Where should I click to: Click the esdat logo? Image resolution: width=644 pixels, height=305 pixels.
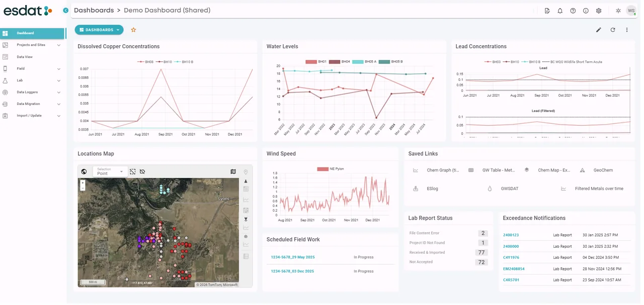tap(28, 10)
